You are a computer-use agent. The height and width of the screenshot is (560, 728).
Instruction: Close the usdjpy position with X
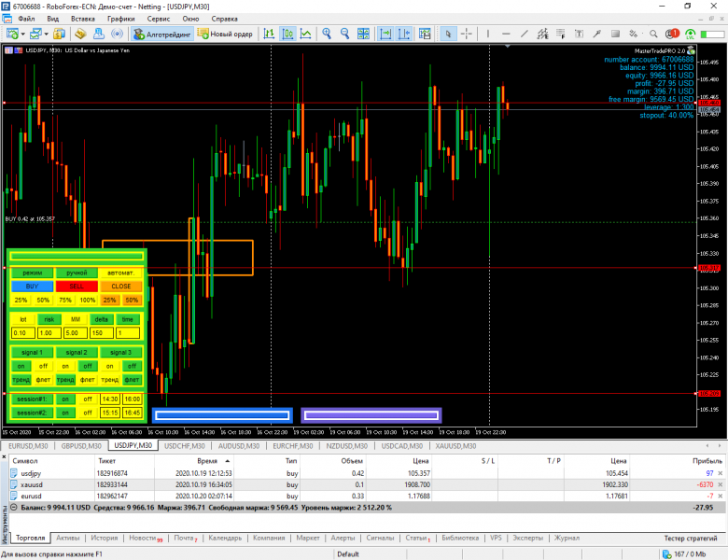(721, 473)
